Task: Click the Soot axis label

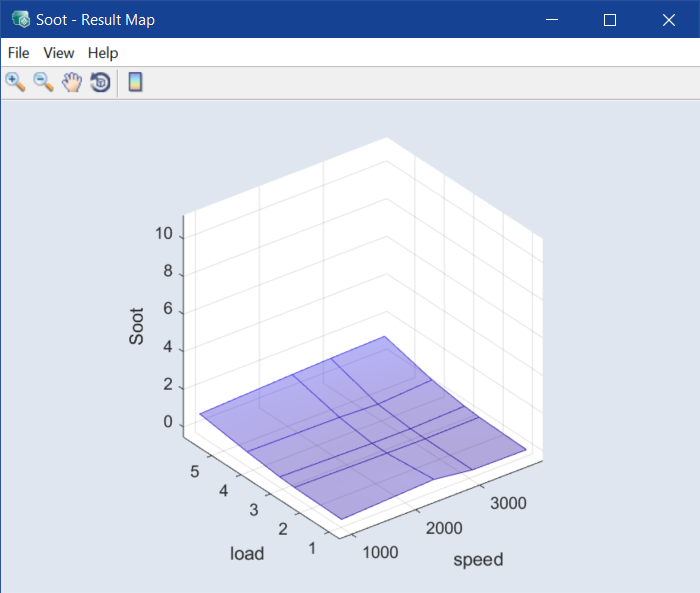Action: (x=137, y=326)
